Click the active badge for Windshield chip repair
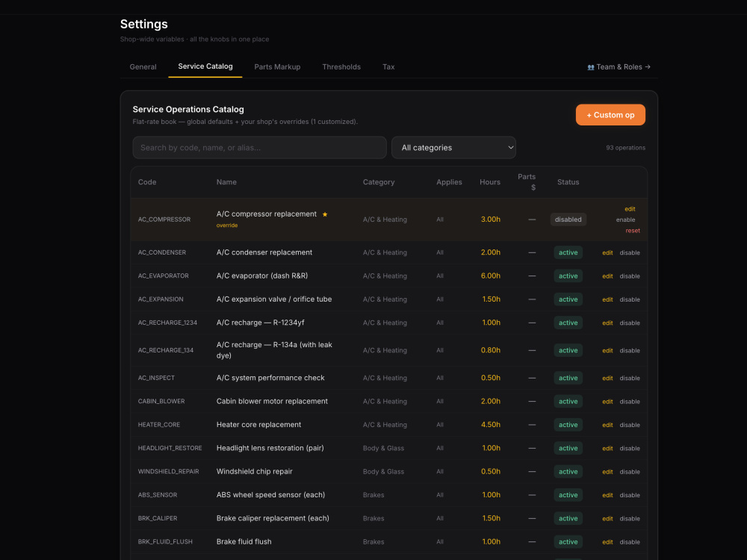Viewport: 747px width, 560px height. click(568, 471)
